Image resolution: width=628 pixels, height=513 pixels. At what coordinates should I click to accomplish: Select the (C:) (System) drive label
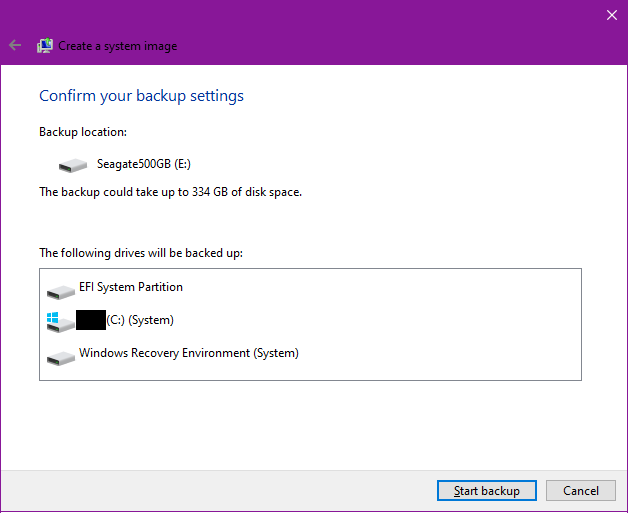[140, 320]
